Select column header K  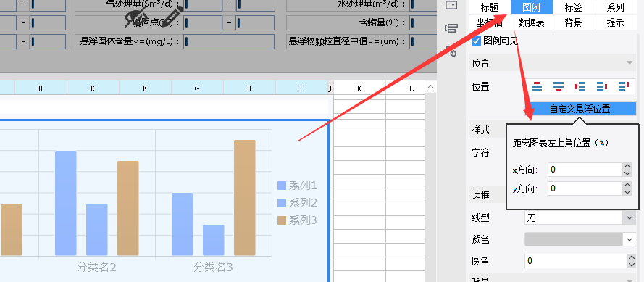click(359, 88)
